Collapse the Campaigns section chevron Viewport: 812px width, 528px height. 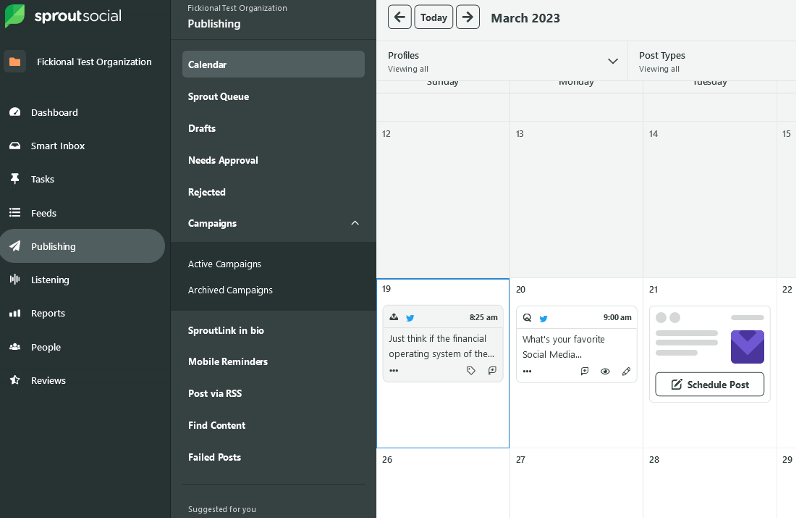[355, 223]
